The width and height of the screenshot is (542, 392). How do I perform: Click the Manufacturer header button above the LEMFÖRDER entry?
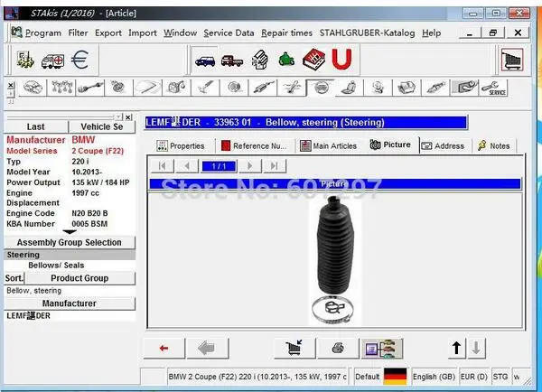pyautogui.click(x=70, y=303)
